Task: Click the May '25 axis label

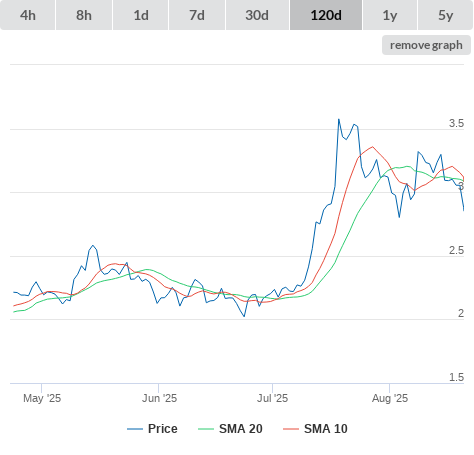Action: (42, 398)
